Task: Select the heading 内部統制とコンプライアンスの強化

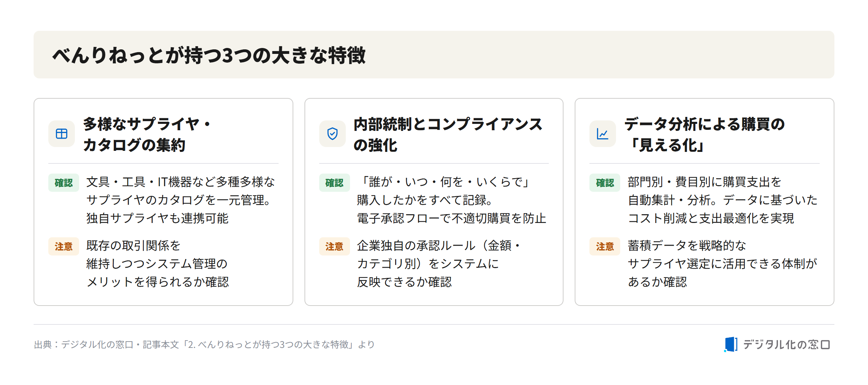Action: (x=448, y=134)
